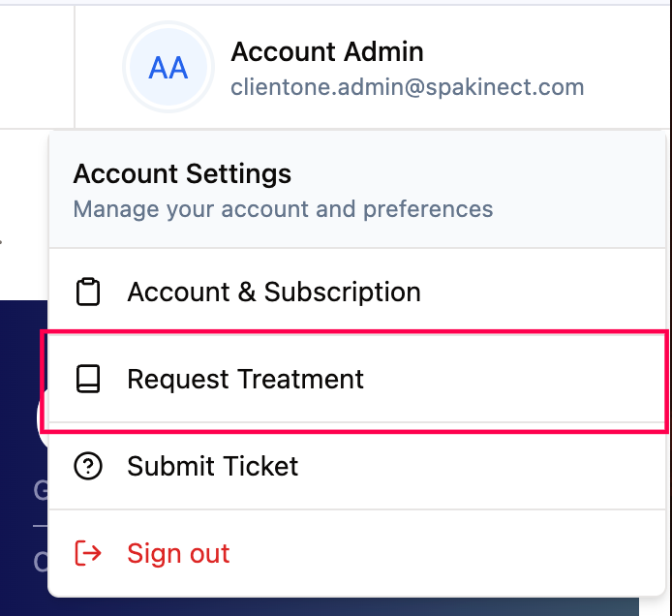Click the blank area right of Submit Ticket
The image size is (672, 616).
(x=480, y=466)
